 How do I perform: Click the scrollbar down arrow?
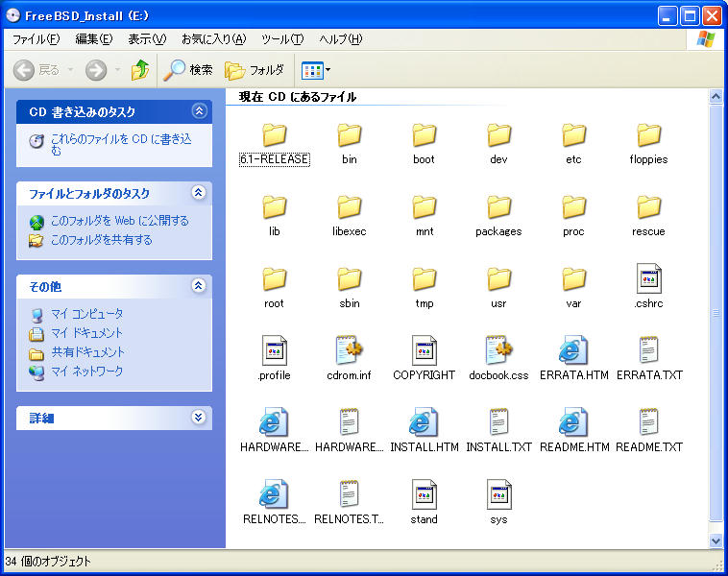coord(716,540)
